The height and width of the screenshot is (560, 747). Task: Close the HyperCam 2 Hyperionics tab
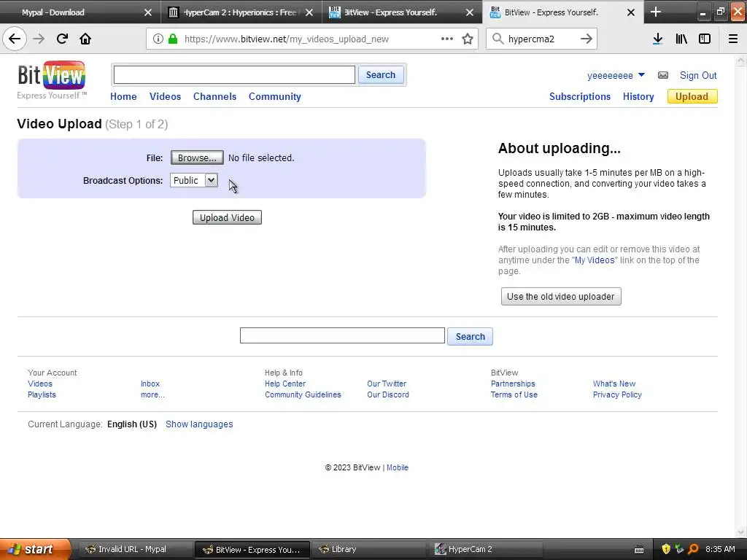[309, 12]
